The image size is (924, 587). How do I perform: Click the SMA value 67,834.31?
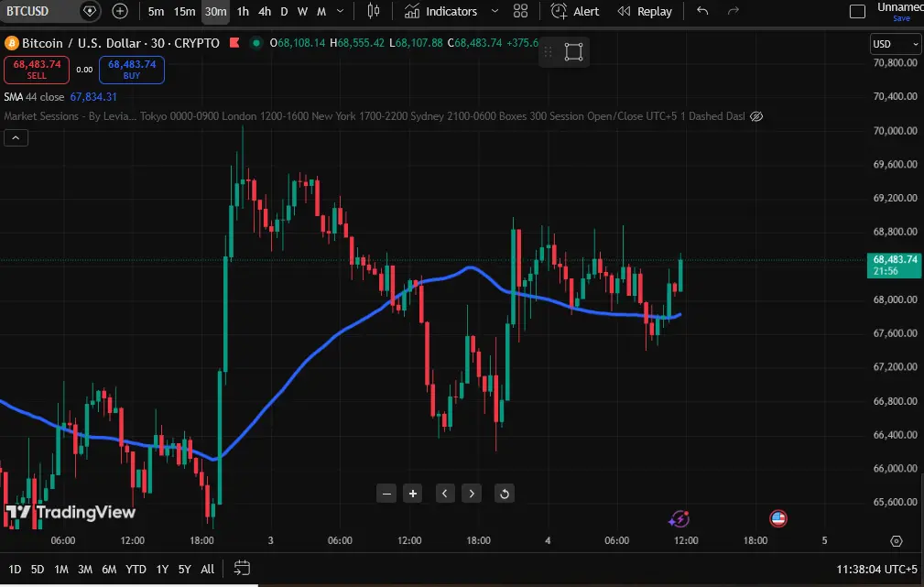click(93, 97)
